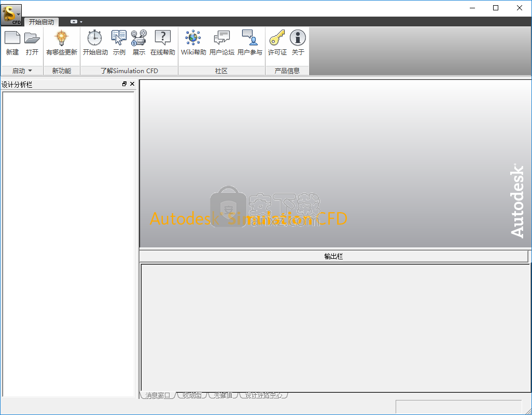Viewport: 532px width, 415px height.
Task: Float the 设计分析栏 panel with restore icon
Action: tap(124, 84)
